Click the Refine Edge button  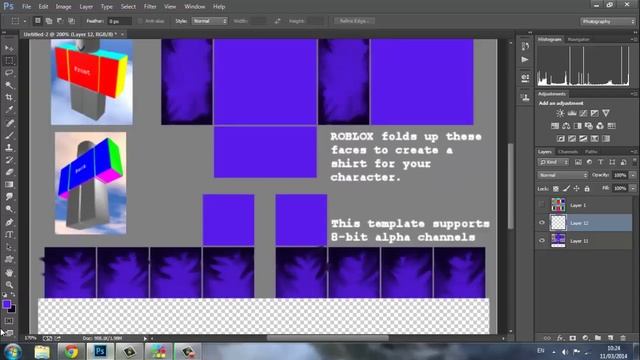[x=354, y=21]
